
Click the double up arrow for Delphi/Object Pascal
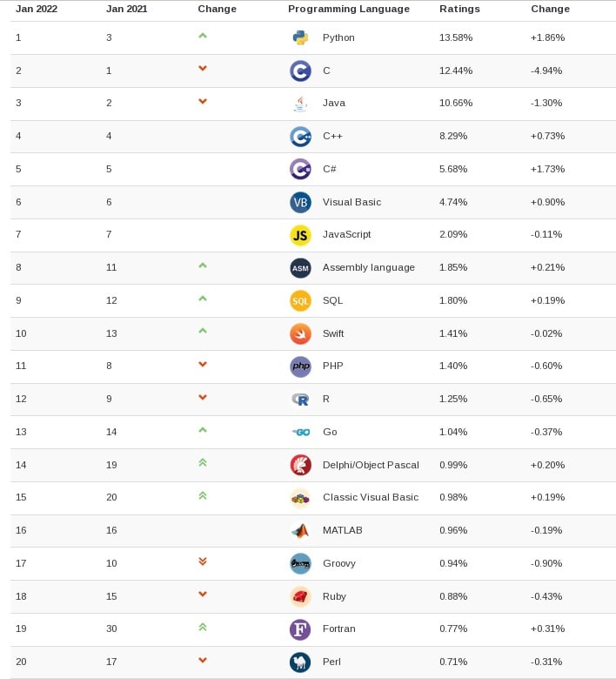pos(203,464)
